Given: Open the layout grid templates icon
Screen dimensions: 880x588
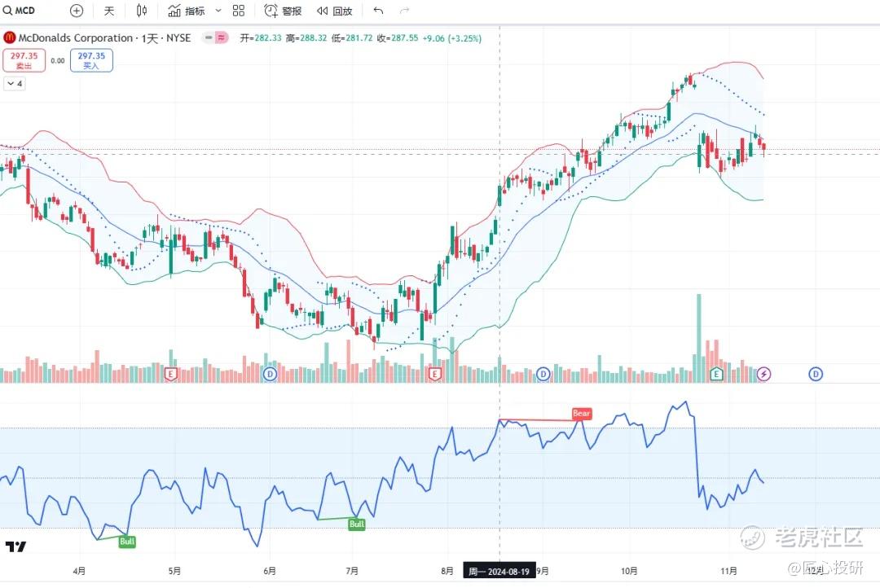Looking at the screenshot, I should pyautogui.click(x=239, y=11).
